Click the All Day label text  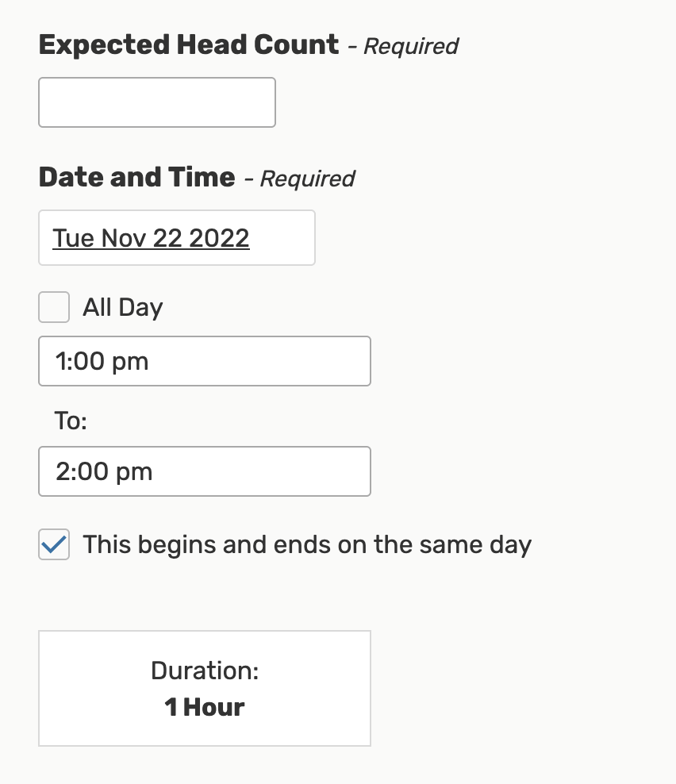[x=123, y=307]
